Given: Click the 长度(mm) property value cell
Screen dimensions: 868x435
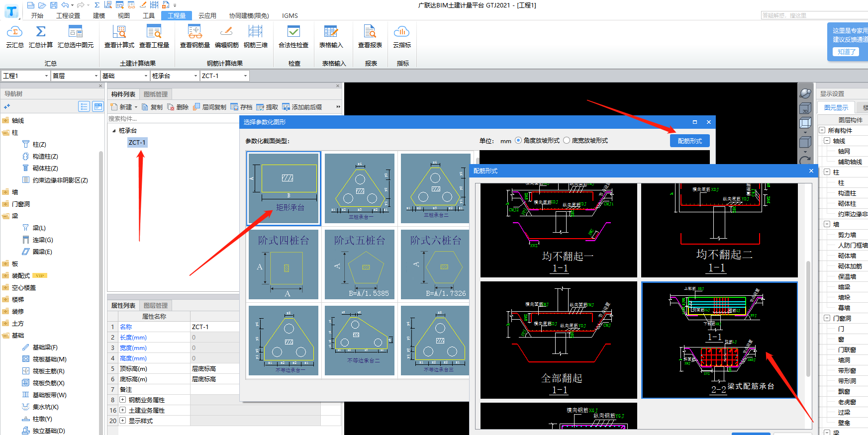Looking at the screenshot, I should point(215,337).
